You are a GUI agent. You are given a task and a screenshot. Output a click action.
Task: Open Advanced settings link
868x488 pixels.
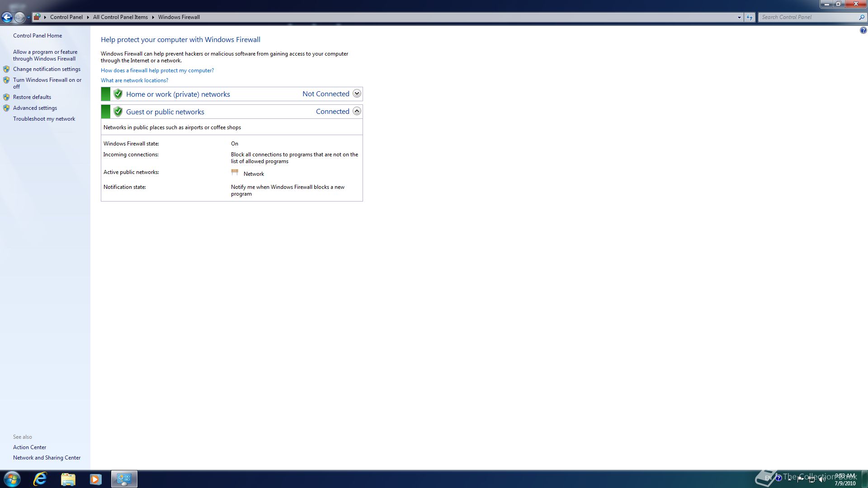point(35,108)
